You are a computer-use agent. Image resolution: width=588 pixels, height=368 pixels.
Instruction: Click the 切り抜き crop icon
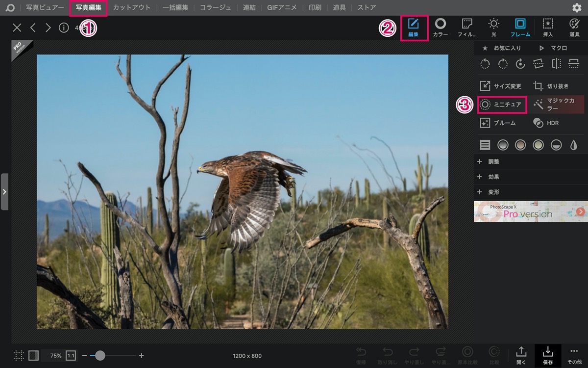coord(538,86)
